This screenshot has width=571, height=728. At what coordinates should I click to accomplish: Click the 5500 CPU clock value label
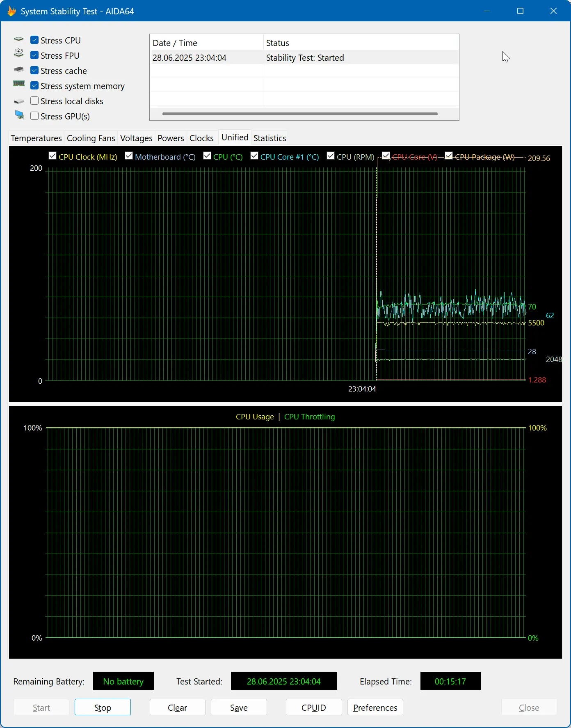[536, 323]
